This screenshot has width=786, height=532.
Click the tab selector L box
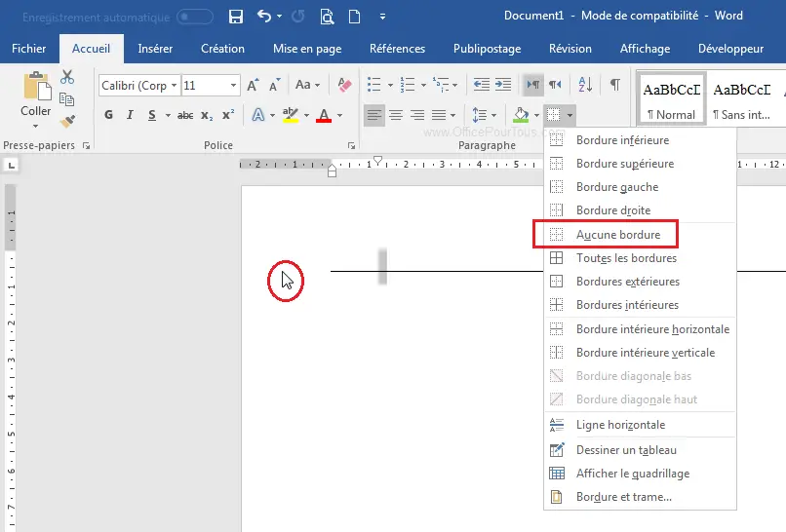tap(12, 165)
